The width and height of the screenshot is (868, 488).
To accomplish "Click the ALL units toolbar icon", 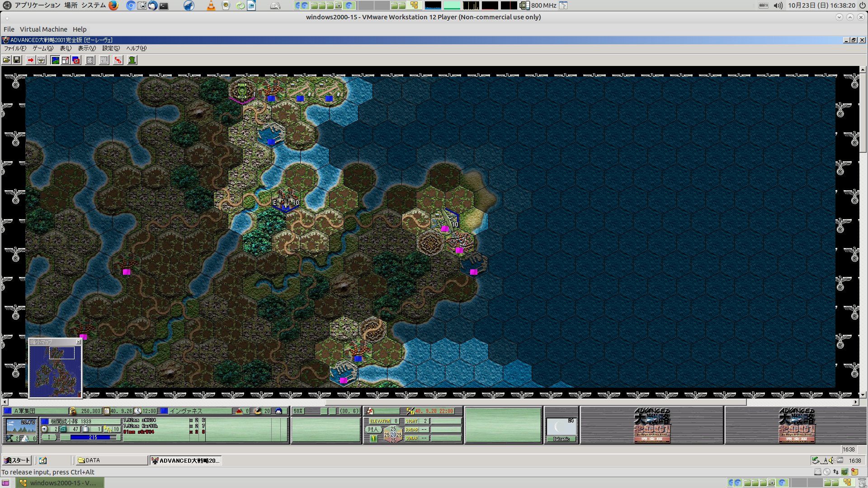I will (104, 60).
